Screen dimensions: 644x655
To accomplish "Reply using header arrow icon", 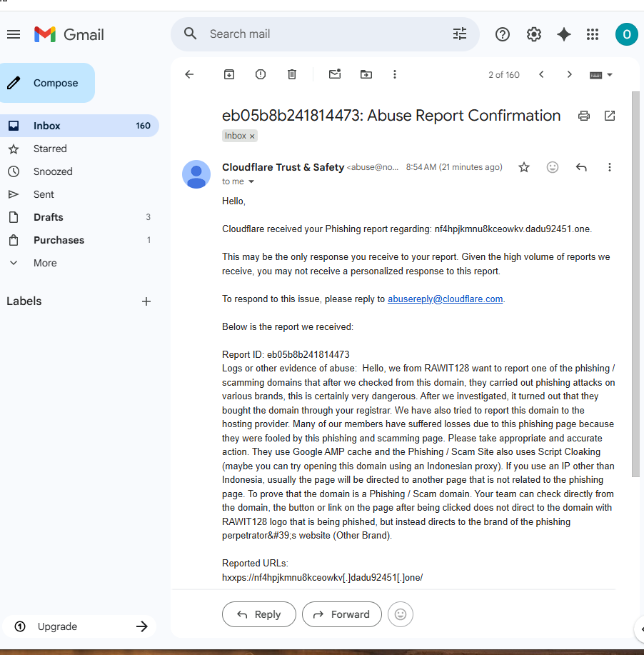I will point(581,168).
